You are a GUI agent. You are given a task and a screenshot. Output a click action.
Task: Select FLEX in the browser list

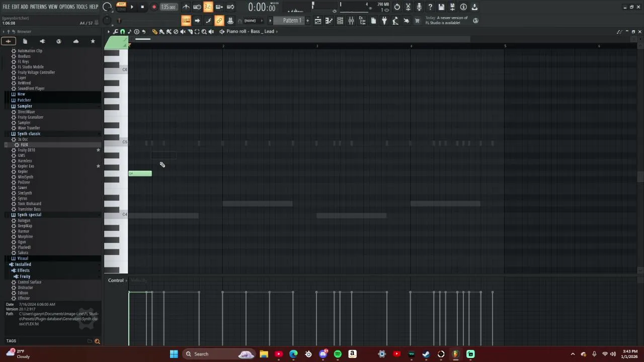24,145
